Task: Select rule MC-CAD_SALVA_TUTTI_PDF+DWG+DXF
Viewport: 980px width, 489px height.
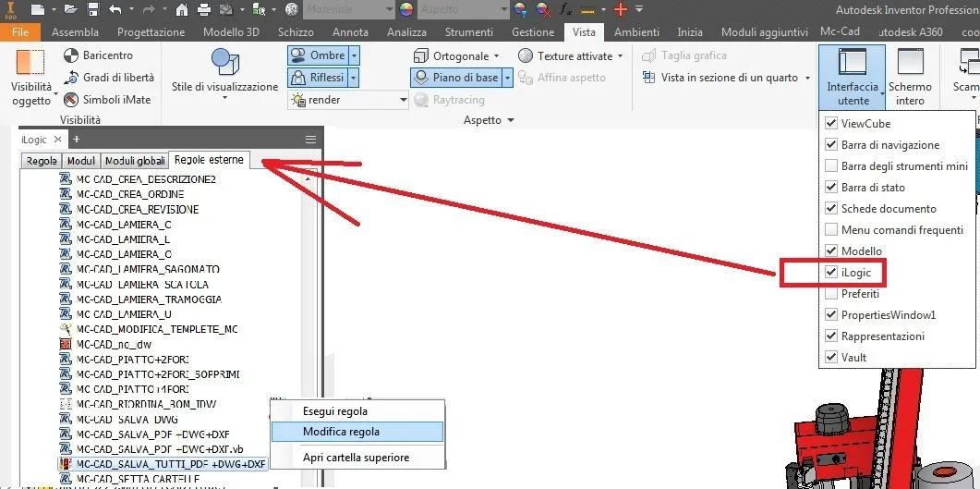Action: tap(163, 464)
